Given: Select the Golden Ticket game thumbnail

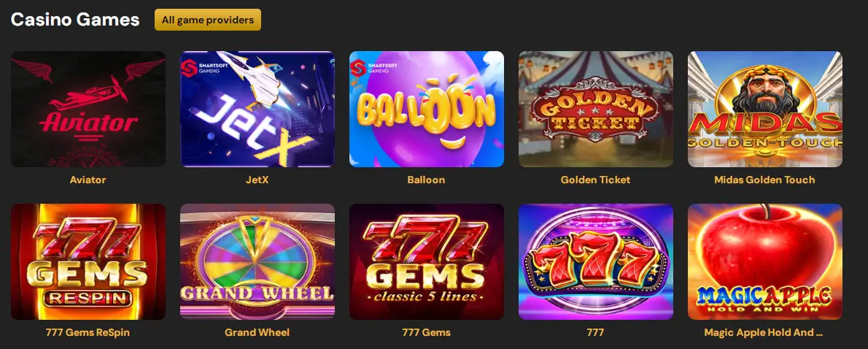Looking at the screenshot, I should [596, 109].
